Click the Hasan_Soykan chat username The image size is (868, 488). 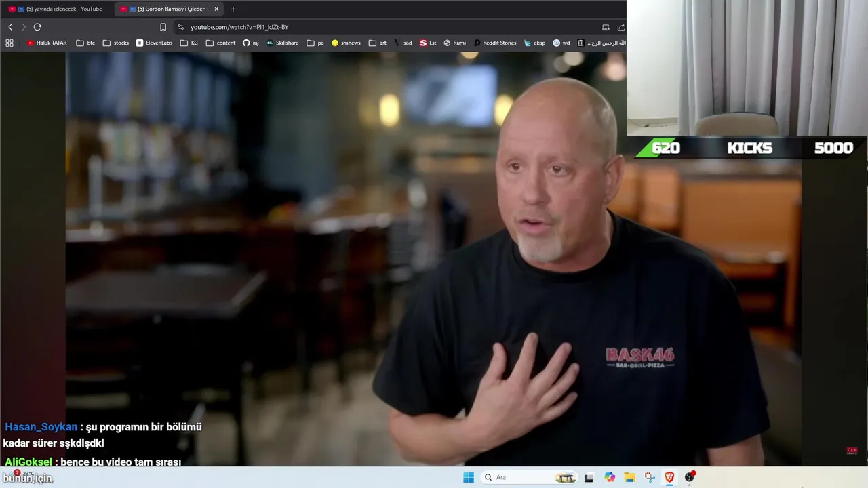[41, 427]
